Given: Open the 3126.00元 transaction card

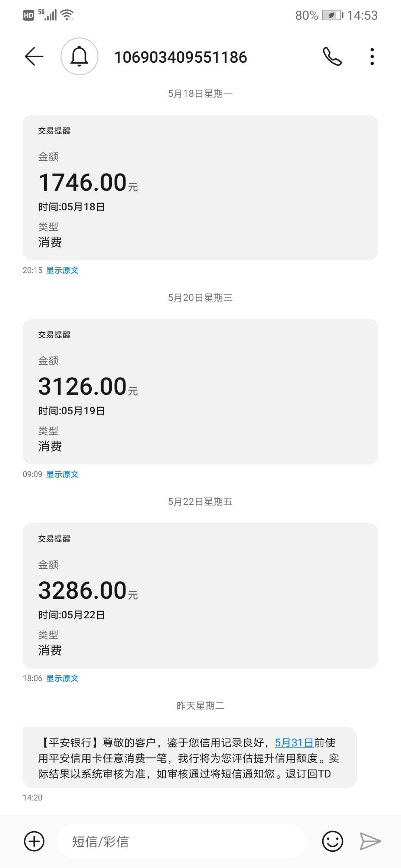Looking at the screenshot, I should point(200,392).
